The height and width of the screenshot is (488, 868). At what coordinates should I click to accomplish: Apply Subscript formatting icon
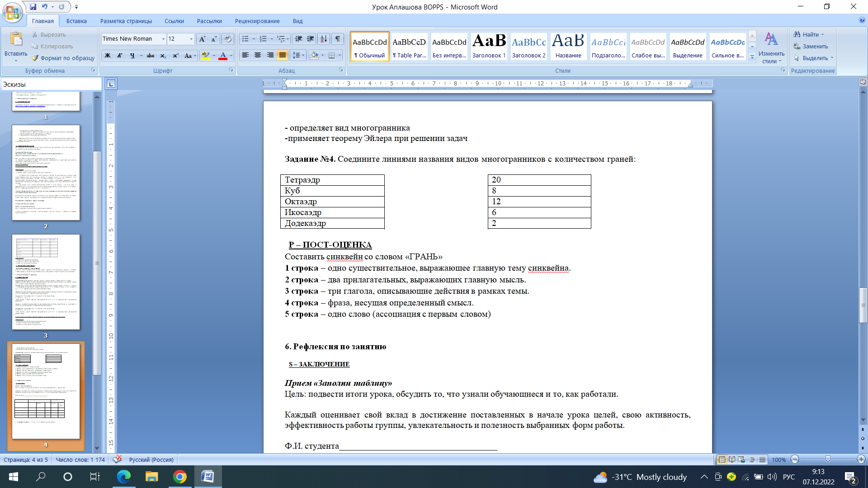point(163,56)
